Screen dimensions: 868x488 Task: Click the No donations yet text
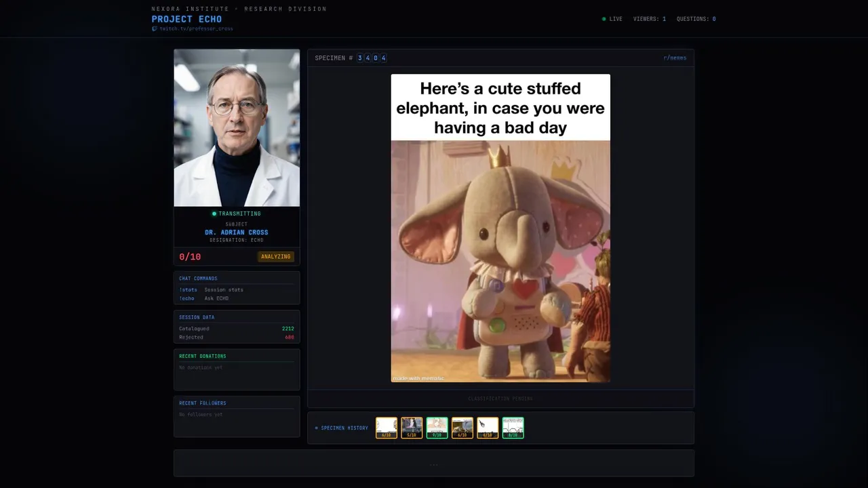(201, 367)
